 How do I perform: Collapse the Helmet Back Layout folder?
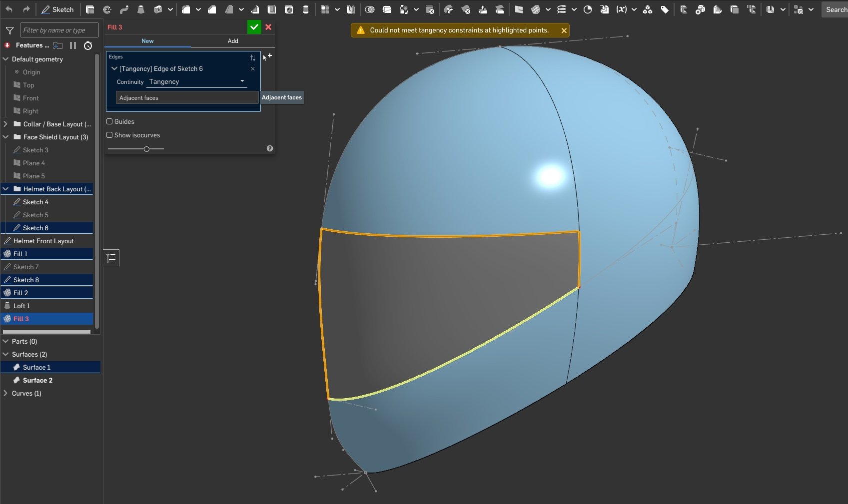coord(5,189)
